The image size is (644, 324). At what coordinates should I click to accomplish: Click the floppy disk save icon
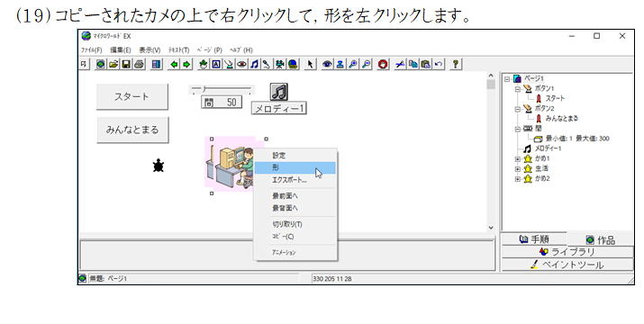coord(126,64)
